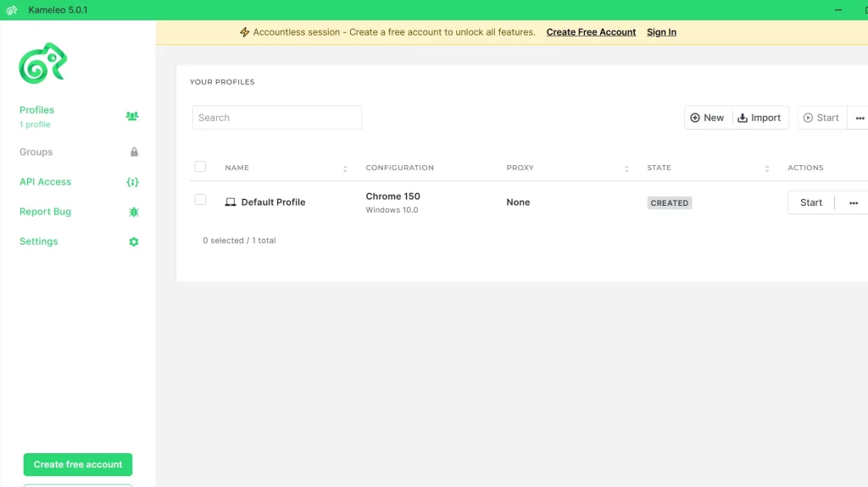This screenshot has width=868, height=487.
Task: Click the None proxy value
Action: pyautogui.click(x=518, y=202)
